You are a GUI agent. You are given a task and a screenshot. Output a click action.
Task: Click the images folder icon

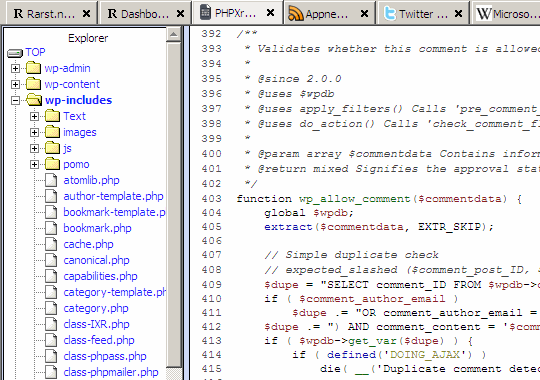53,132
